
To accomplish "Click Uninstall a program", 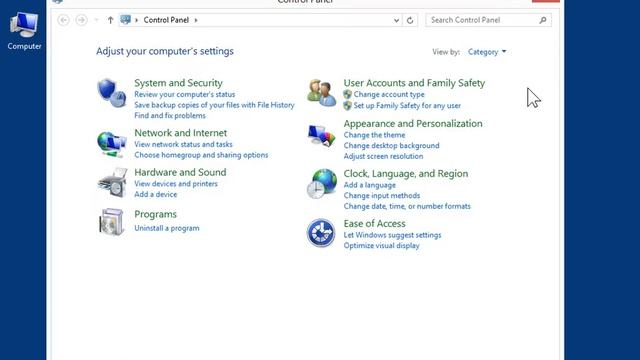I will (167, 228).
